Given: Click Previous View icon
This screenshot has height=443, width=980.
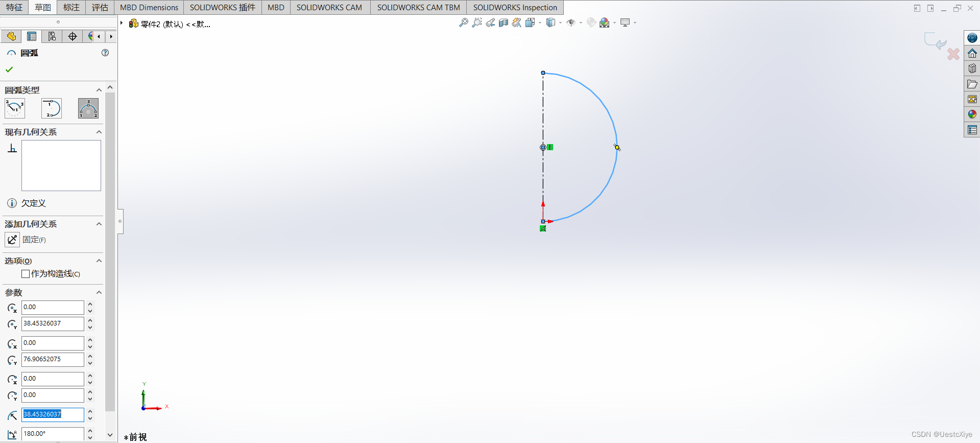Looking at the screenshot, I should [490, 22].
